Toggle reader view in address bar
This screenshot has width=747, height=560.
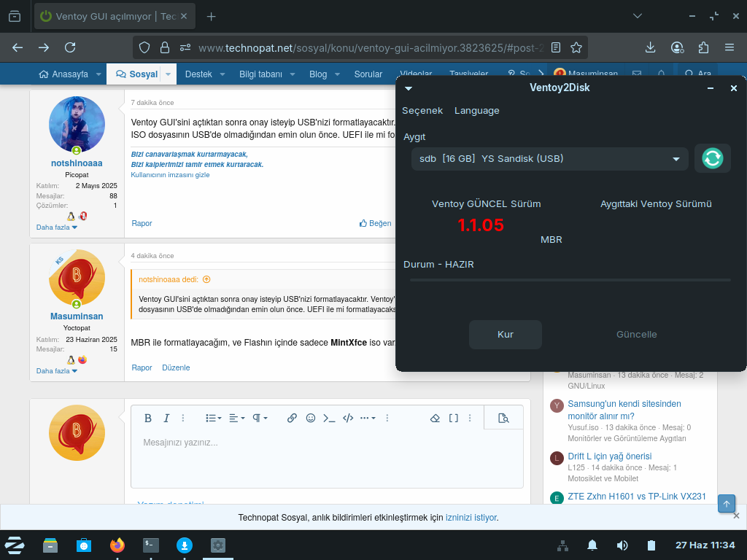click(555, 47)
